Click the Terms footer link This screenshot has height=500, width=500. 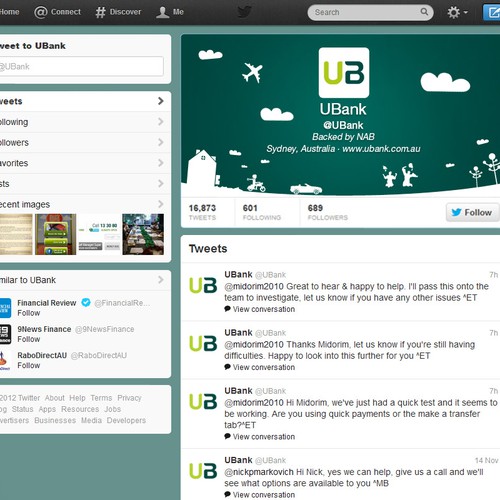[101, 398]
